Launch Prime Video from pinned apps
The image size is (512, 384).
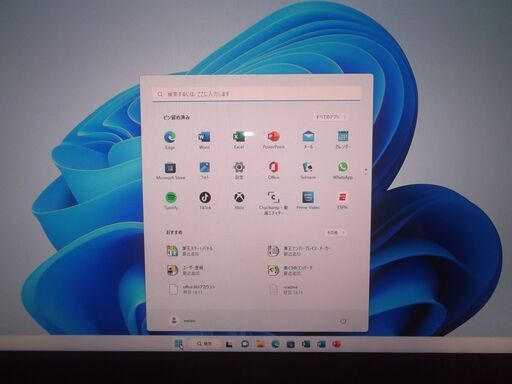(308, 197)
